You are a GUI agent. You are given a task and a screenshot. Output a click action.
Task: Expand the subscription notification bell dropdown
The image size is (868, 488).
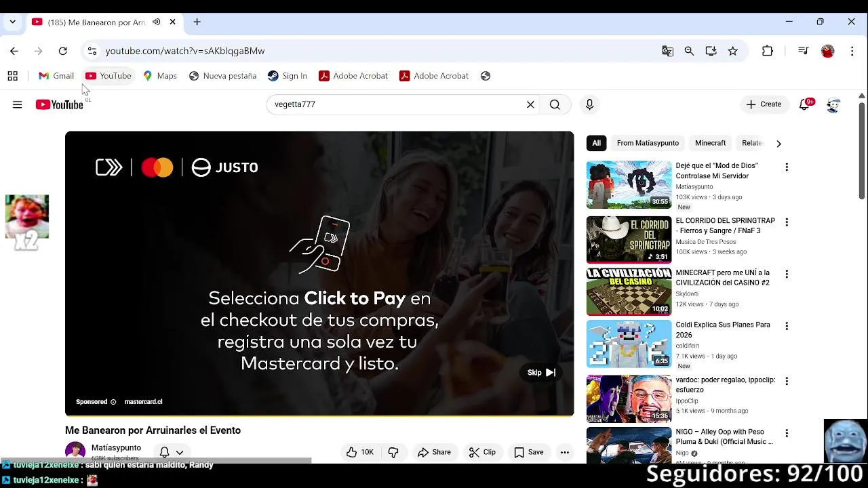point(180,452)
